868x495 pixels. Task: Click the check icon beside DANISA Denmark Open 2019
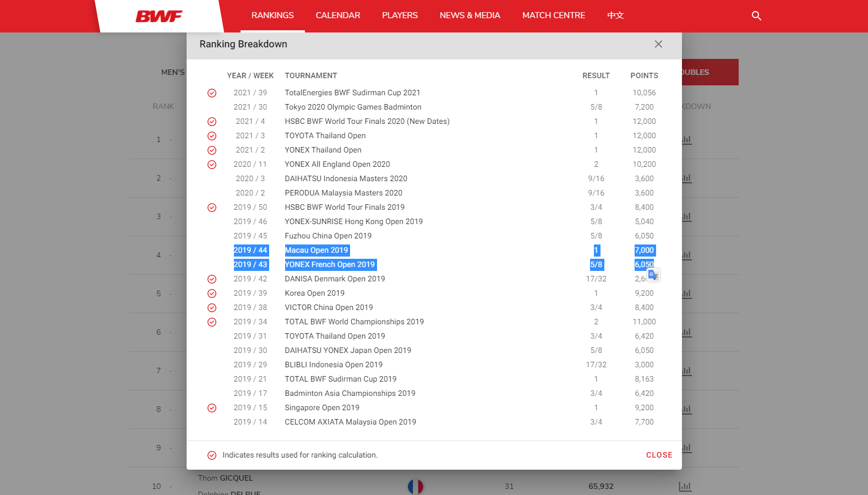click(x=212, y=279)
